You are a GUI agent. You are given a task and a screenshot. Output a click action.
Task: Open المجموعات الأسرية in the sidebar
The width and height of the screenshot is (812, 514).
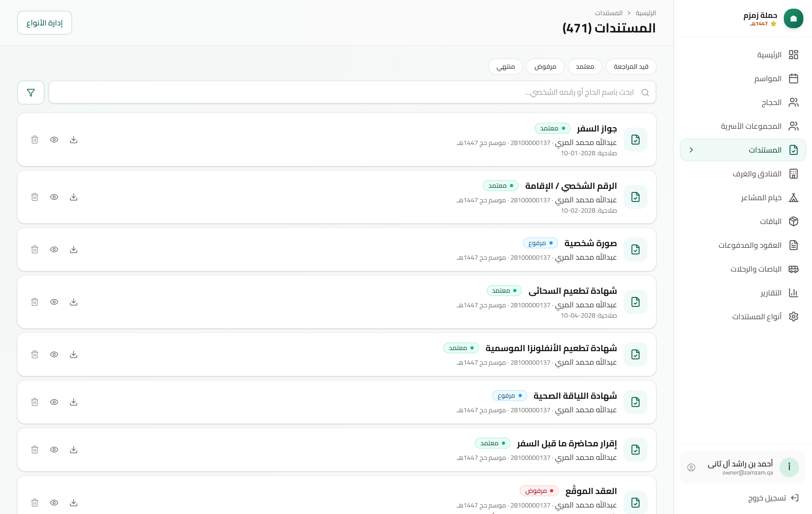pos(743,126)
